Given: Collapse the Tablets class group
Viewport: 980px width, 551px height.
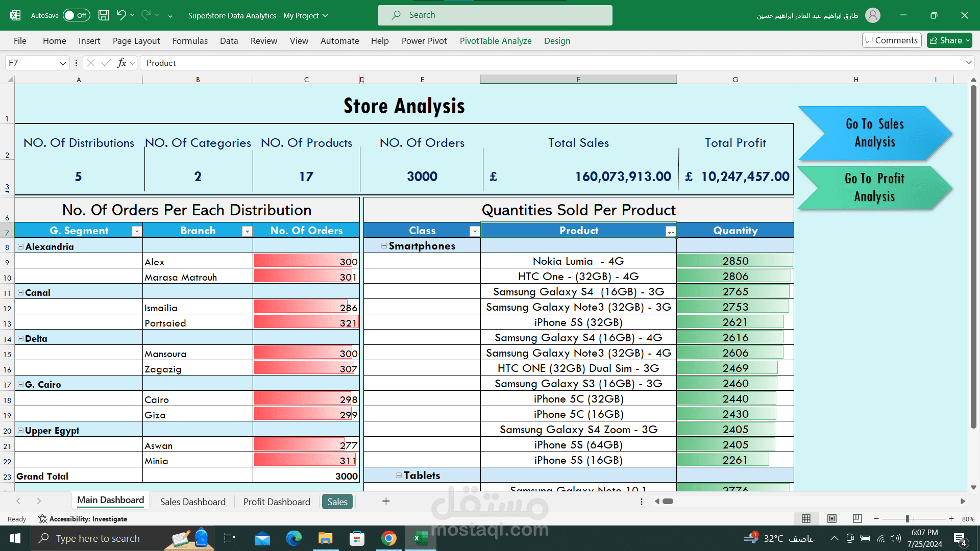Looking at the screenshot, I should 399,475.
